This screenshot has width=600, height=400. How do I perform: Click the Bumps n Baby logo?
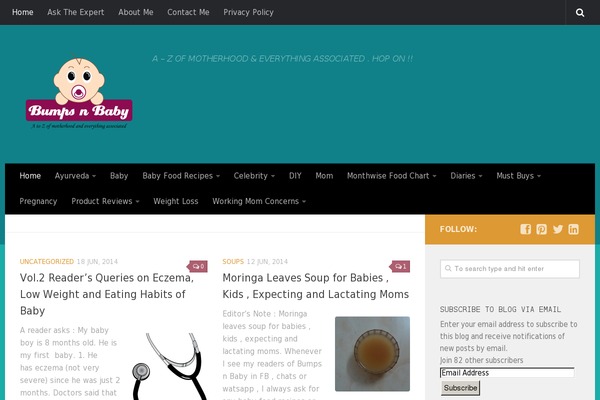pyautogui.click(x=79, y=93)
